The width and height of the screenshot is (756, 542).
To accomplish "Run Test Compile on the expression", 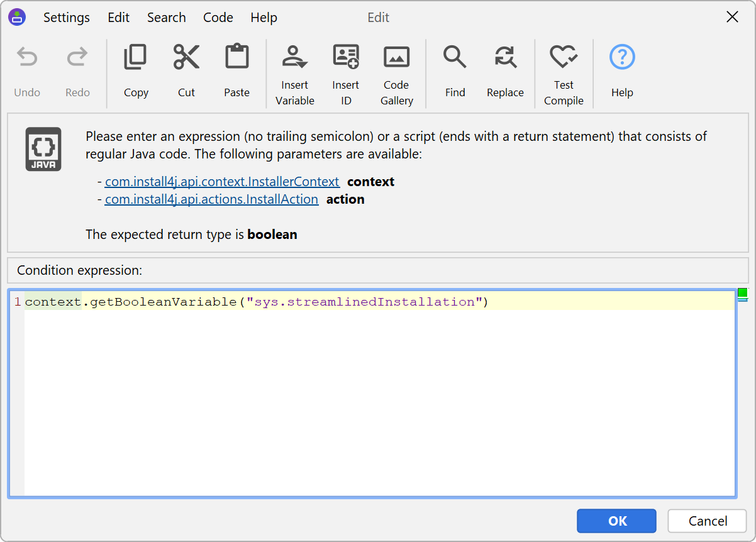I will tap(564, 57).
